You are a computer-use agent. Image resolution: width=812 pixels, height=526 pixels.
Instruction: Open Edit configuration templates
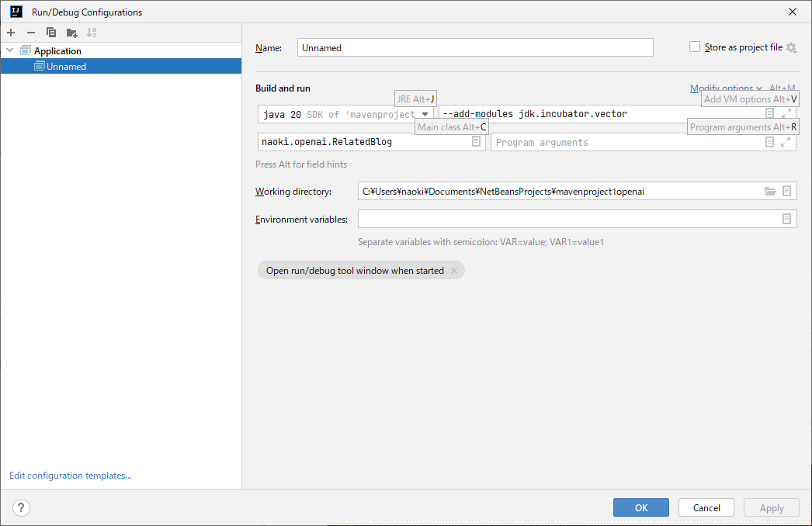[x=70, y=475]
